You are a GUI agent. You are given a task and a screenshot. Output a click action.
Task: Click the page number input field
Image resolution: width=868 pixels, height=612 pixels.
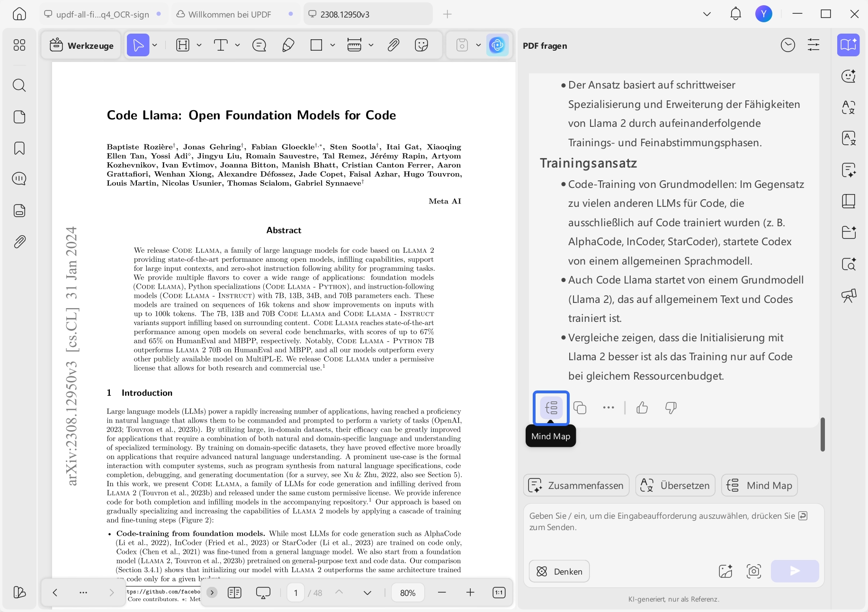click(296, 593)
